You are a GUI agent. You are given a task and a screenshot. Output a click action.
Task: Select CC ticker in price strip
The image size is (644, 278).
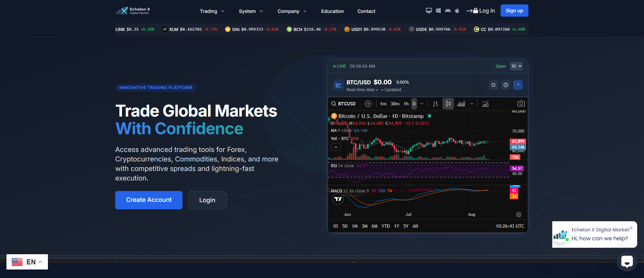(x=500, y=29)
